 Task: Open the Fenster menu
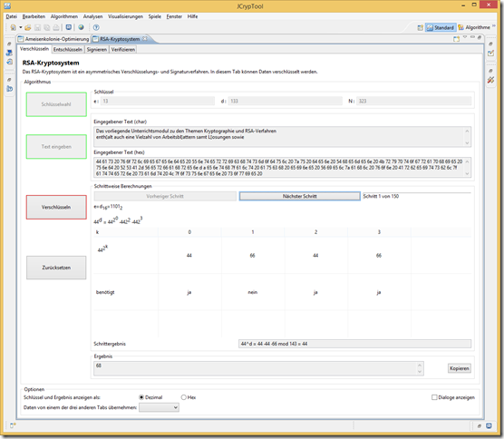174,16
